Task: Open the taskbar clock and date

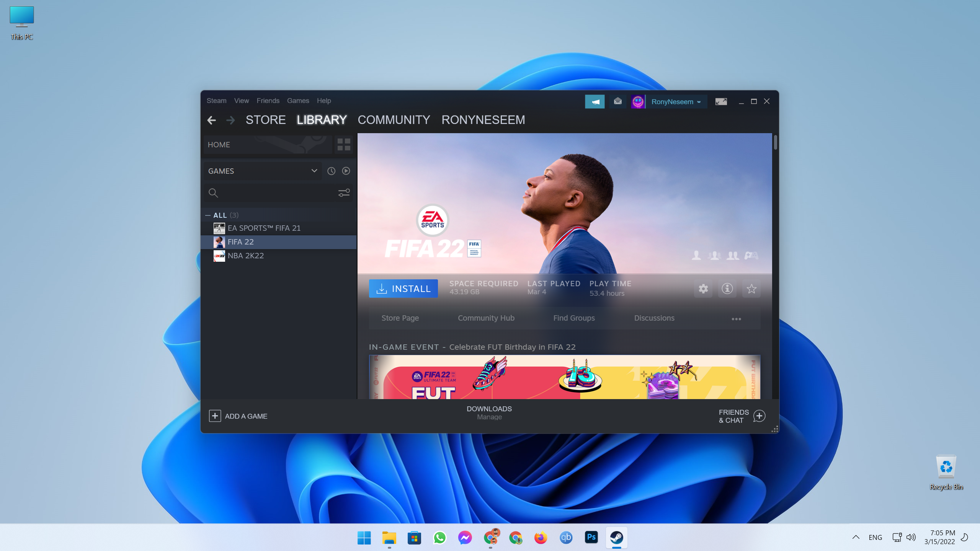Action: [940, 537]
